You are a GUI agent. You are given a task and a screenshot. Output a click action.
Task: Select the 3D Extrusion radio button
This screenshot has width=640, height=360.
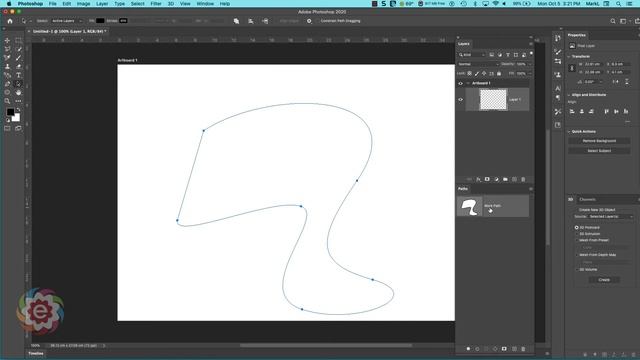[x=577, y=234]
